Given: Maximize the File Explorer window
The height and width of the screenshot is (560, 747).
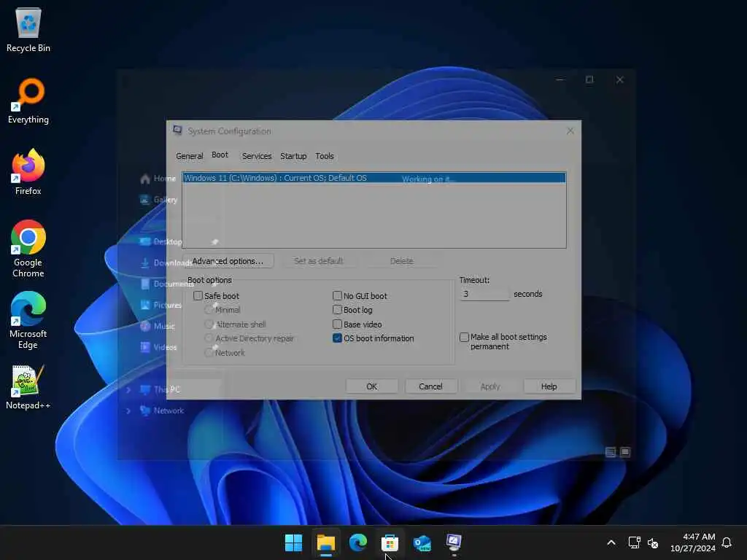Looking at the screenshot, I should click(x=589, y=79).
